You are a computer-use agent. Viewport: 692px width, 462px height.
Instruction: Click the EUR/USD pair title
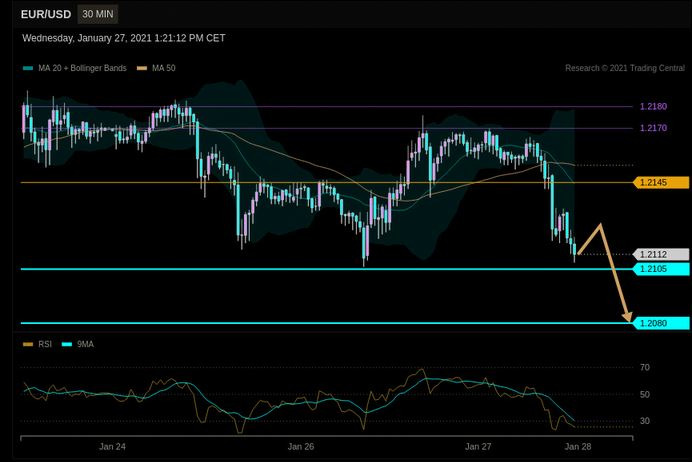[46, 14]
